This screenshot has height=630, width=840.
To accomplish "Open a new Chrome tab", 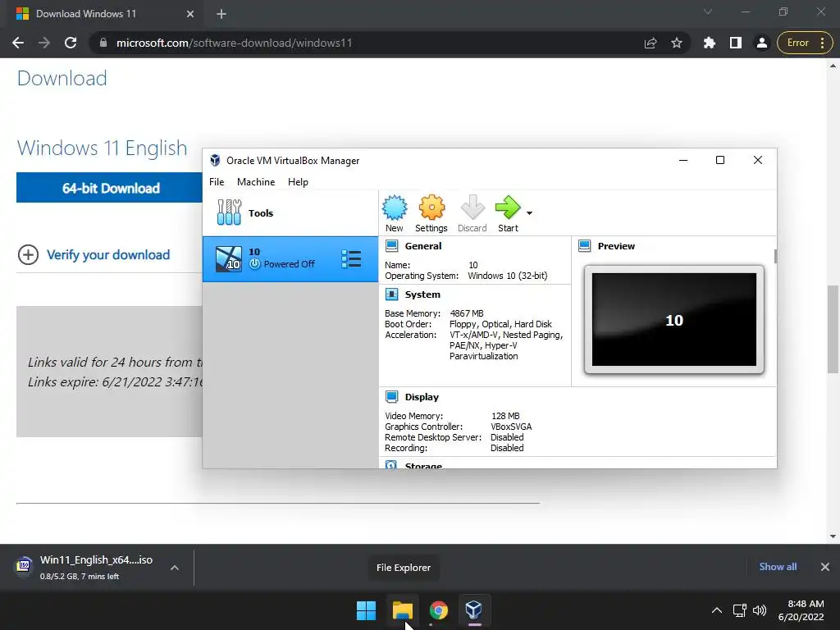I will point(221,14).
